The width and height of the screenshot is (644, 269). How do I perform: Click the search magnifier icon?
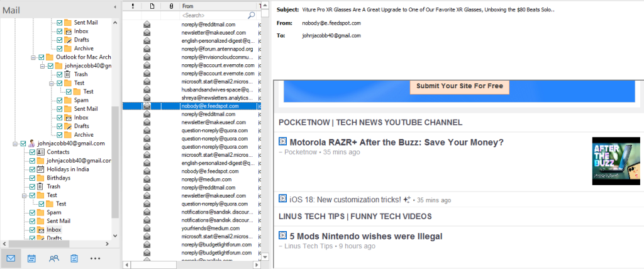click(251, 14)
